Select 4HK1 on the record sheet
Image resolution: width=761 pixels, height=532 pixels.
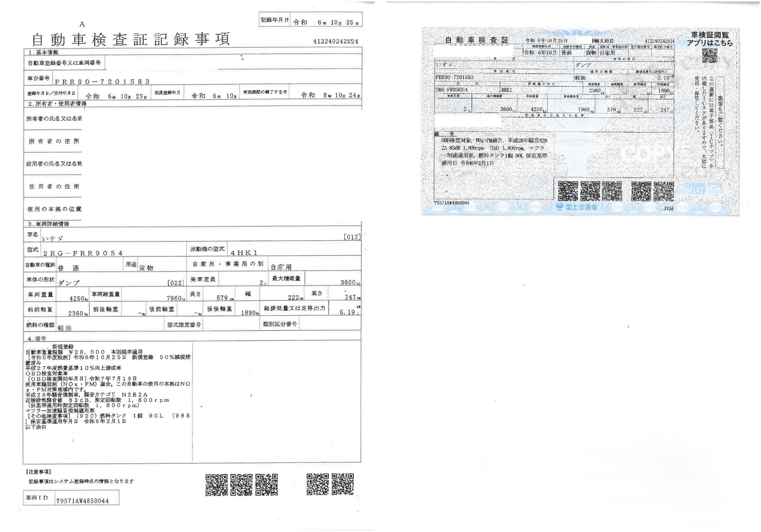pyautogui.click(x=244, y=253)
